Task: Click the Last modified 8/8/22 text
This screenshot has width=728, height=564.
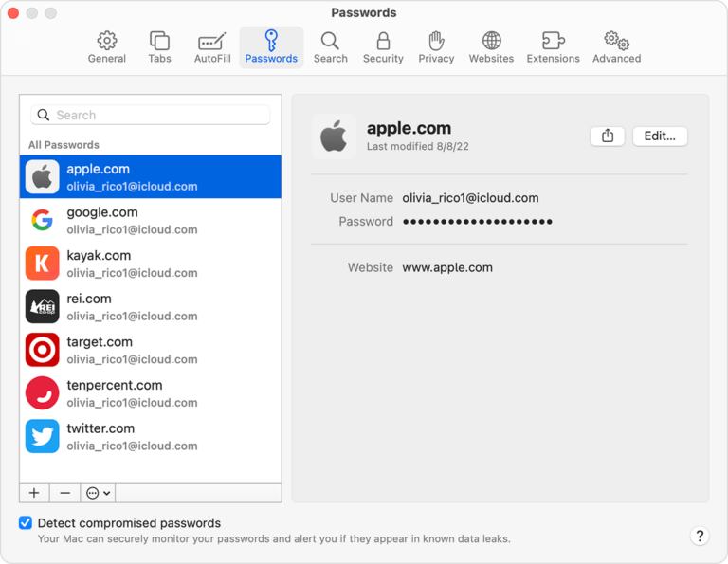Action: [417, 147]
